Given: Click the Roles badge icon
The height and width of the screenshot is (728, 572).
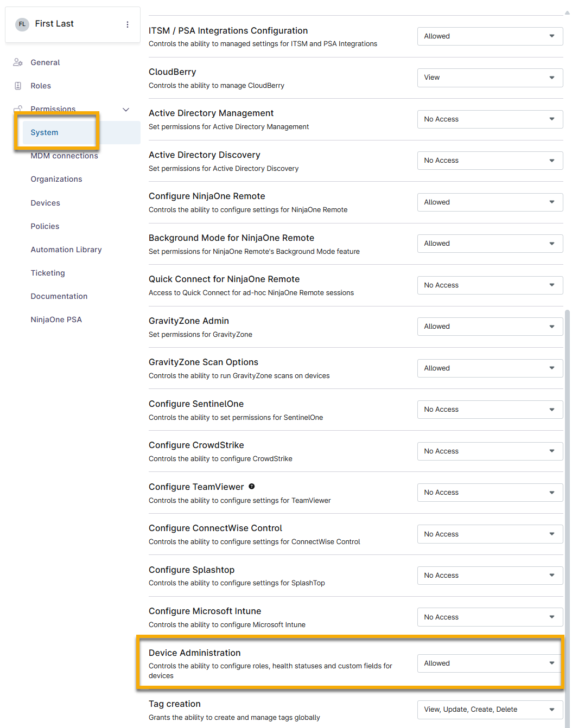Looking at the screenshot, I should click(18, 86).
